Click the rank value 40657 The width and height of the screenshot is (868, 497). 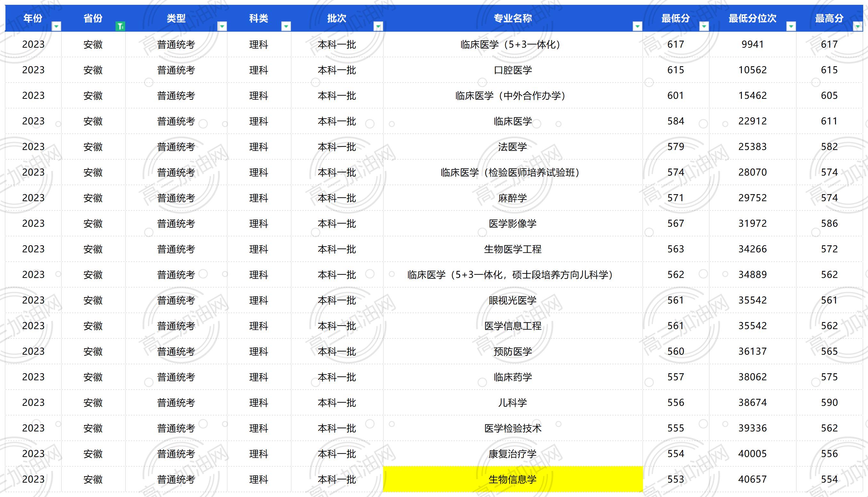[x=752, y=479]
